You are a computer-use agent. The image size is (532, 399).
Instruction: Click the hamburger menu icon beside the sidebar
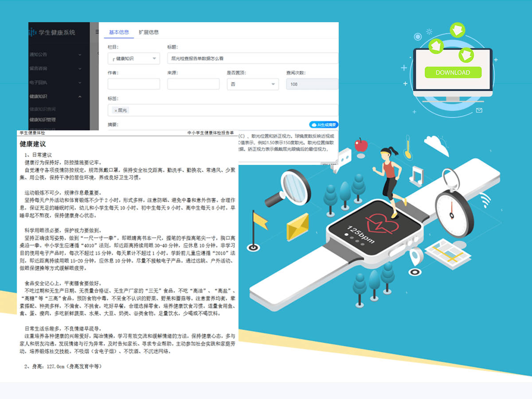(97, 32)
